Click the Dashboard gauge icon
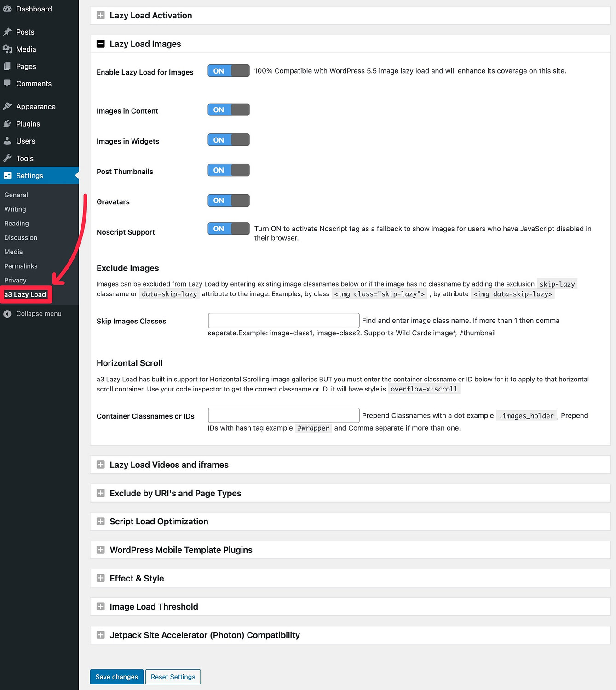Image resolution: width=616 pixels, height=690 pixels. pos(8,8)
